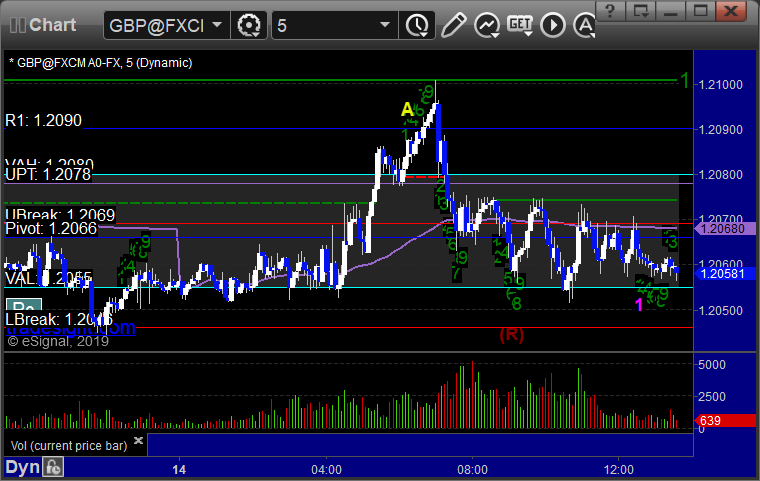Close the Vol (current price bar) study
The width and height of the screenshot is (760, 481).
tap(138, 440)
